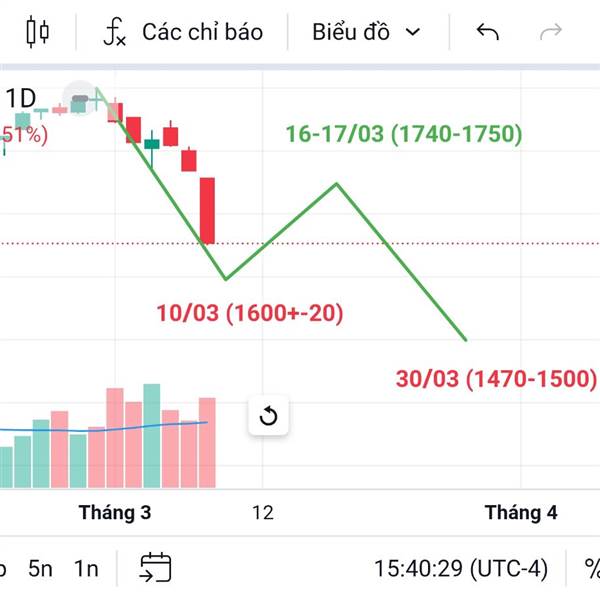The height and width of the screenshot is (600, 600).
Task: Click the redo arrow icon
Action: 551,32
